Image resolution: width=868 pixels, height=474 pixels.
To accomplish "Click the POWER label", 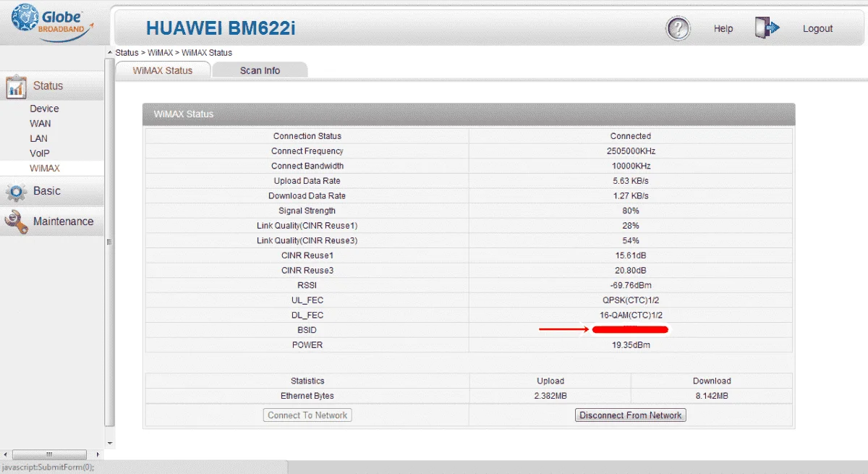I will click(x=307, y=345).
